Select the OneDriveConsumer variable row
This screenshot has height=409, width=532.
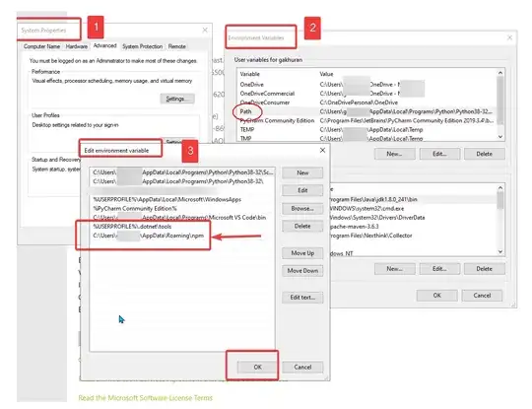[367, 102]
